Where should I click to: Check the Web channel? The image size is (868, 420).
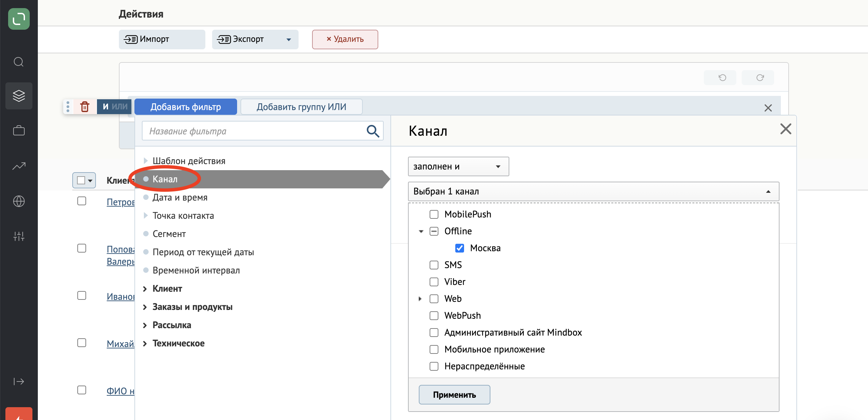[x=434, y=299]
